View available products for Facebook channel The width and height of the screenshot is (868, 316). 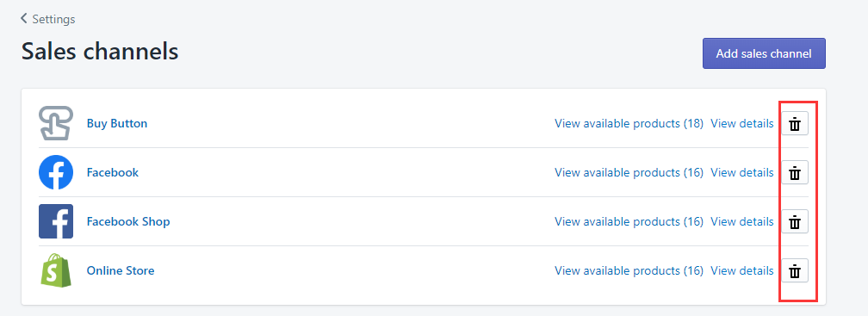pos(629,173)
